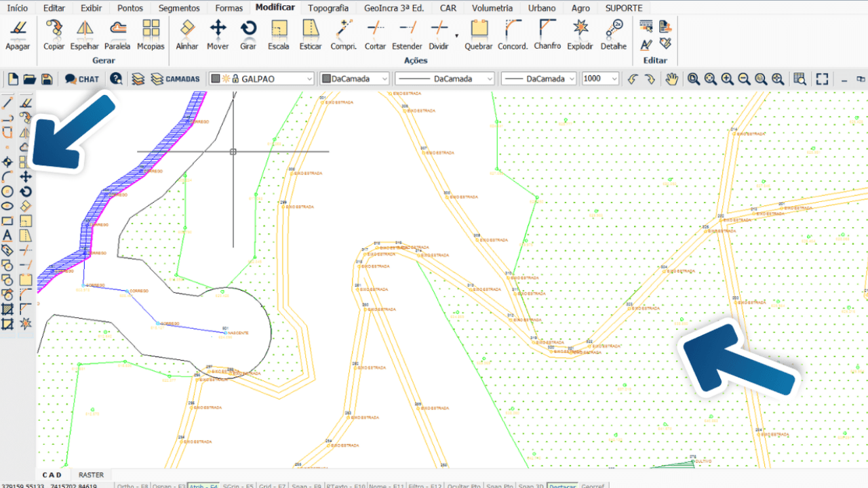This screenshot has height=488, width=868.
Task: Open the Detalhe detail tool
Action: 614,35
